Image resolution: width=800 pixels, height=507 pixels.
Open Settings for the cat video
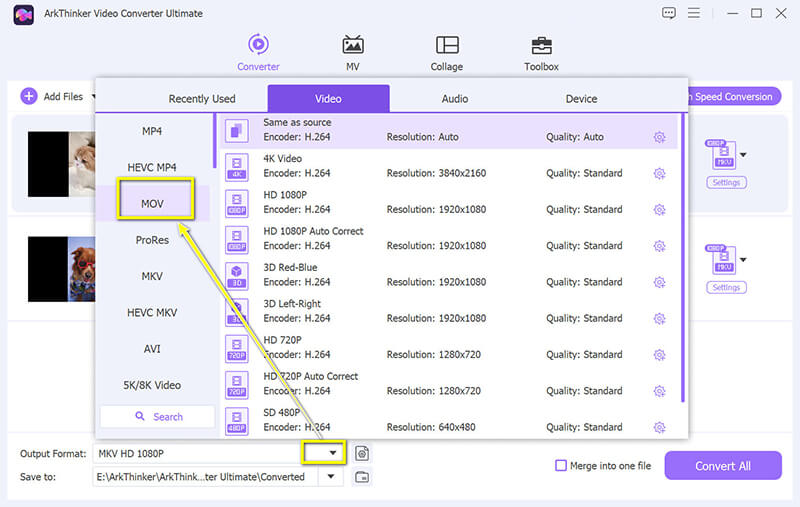(x=726, y=182)
